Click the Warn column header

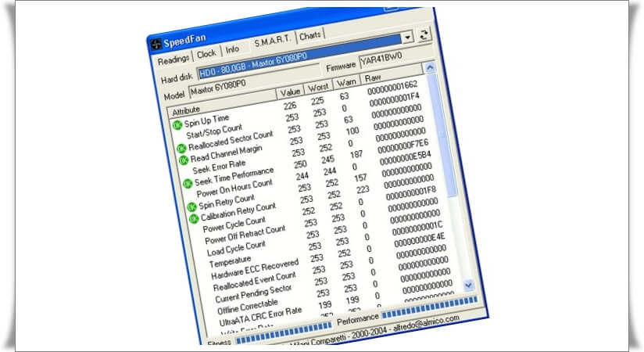click(346, 82)
